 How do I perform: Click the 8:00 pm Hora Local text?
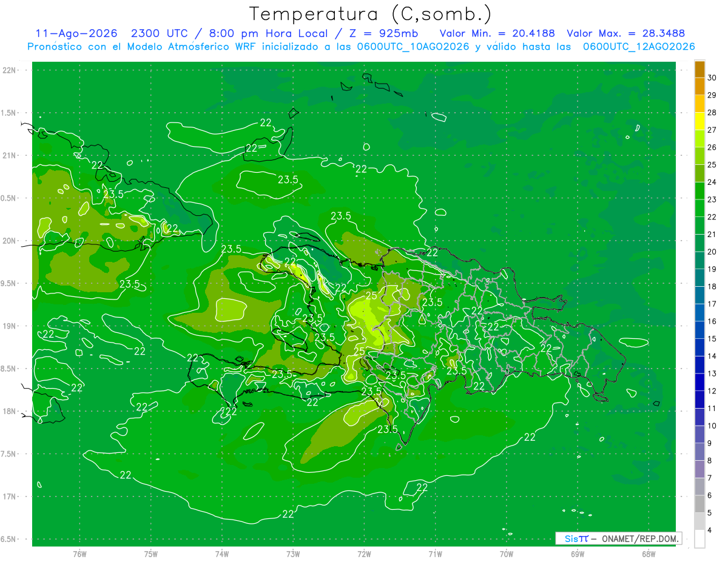[269, 33]
